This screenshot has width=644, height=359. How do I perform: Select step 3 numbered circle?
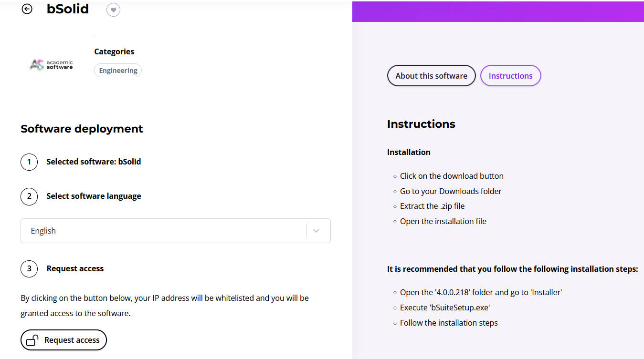(x=29, y=269)
